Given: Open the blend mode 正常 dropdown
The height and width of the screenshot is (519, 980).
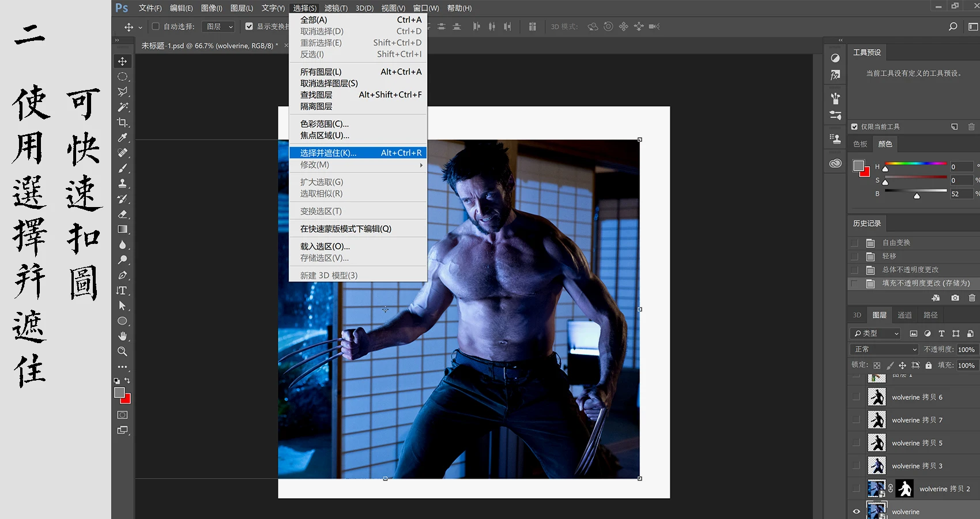Looking at the screenshot, I should [884, 349].
